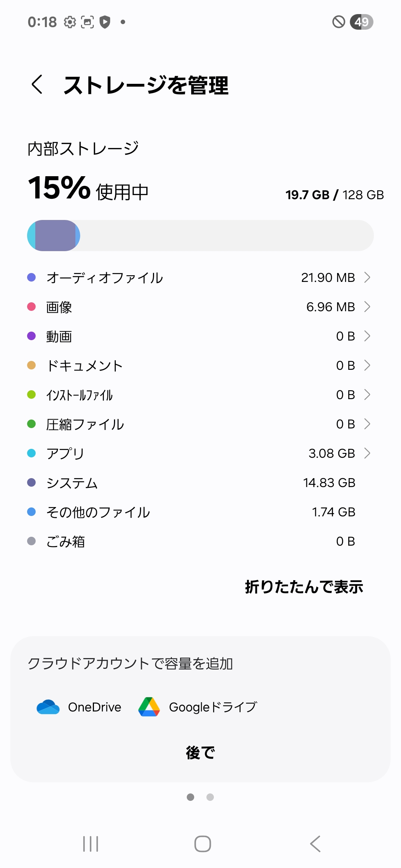Tap the インストールファイル green dot

pyautogui.click(x=32, y=395)
